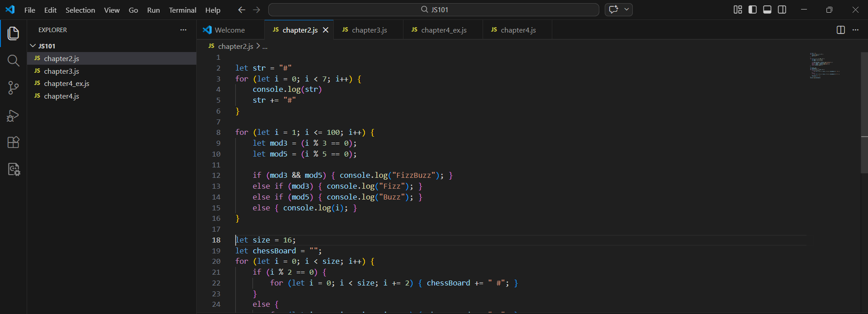Open the Explorer view in activity bar
Screen dimensions: 868x314
point(13,33)
